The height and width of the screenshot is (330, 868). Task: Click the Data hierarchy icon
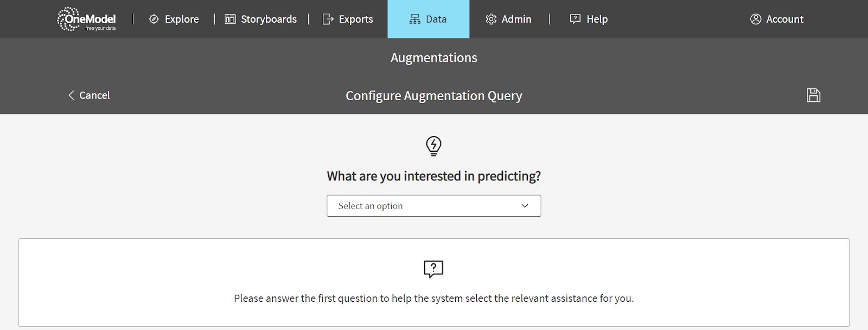coord(415,19)
